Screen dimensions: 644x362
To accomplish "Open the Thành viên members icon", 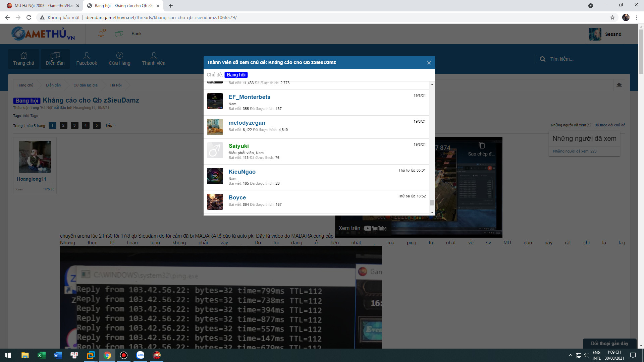I will (154, 56).
